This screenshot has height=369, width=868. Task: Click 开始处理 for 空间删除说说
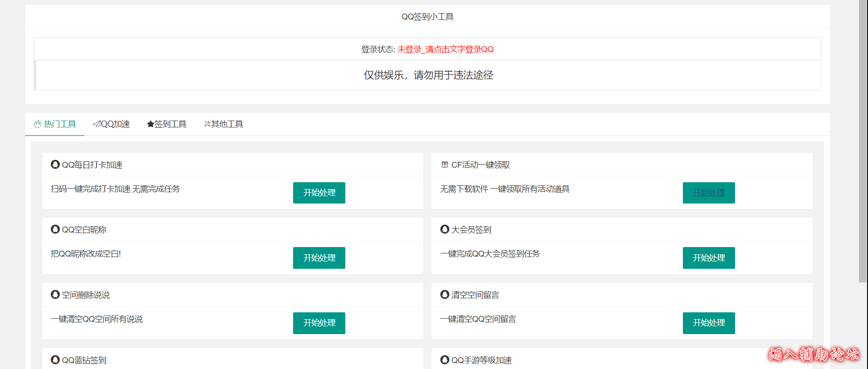coord(319,323)
